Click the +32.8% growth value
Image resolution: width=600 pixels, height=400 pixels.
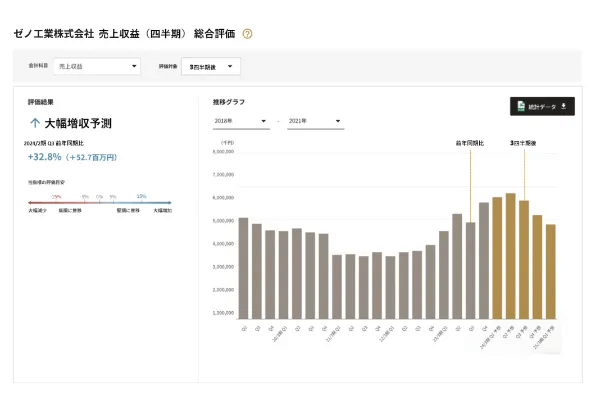[45, 157]
